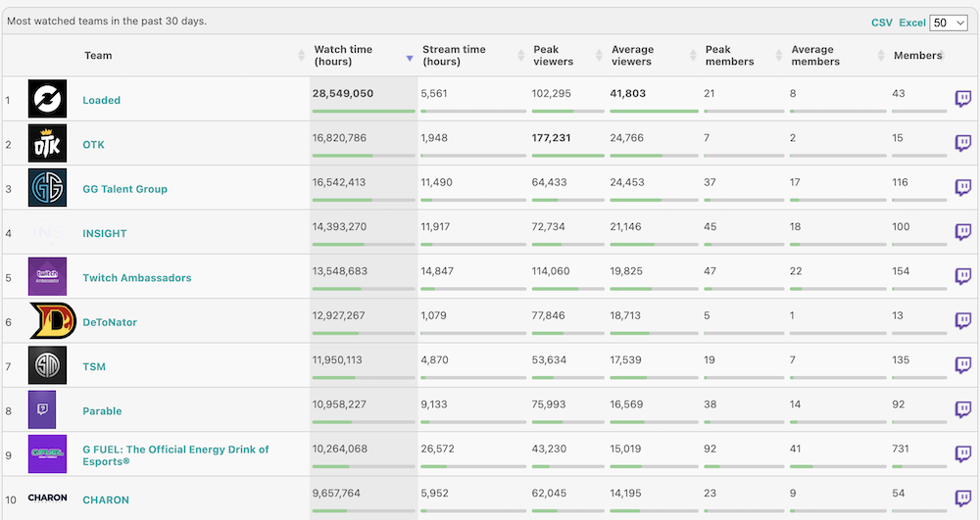Sort by Stream time column header
The image size is (980, 520).
[x=454, y=56]
